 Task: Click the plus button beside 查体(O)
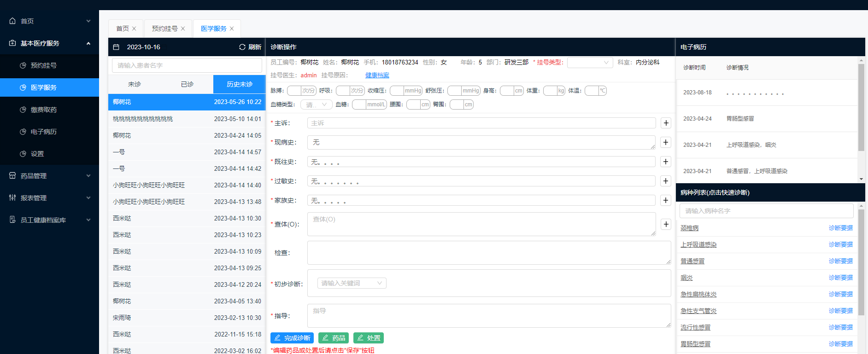[x=666, y=224]
